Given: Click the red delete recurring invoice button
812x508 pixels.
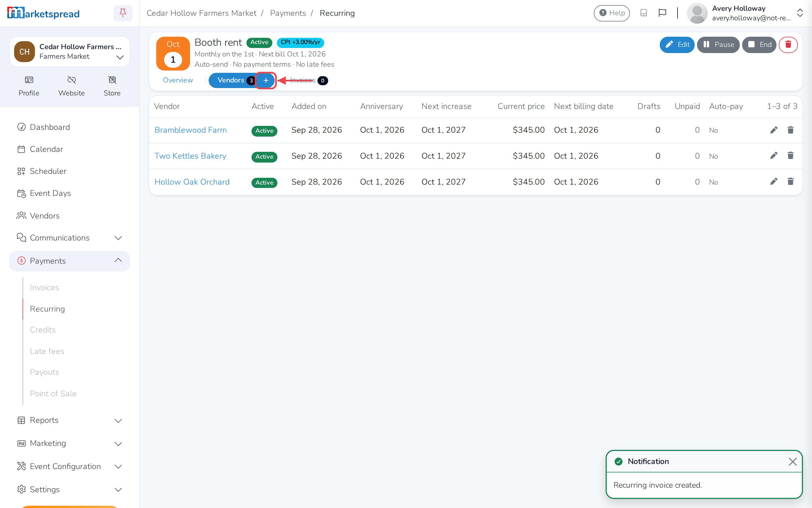Looking at the screenshot, I should pos(788,45).
